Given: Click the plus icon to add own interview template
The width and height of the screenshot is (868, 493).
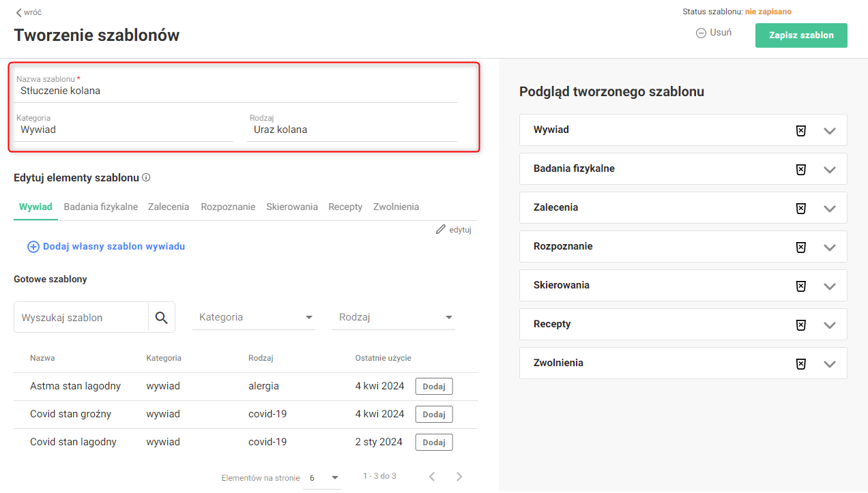Looking at the screenshot, I should [33, 247].
